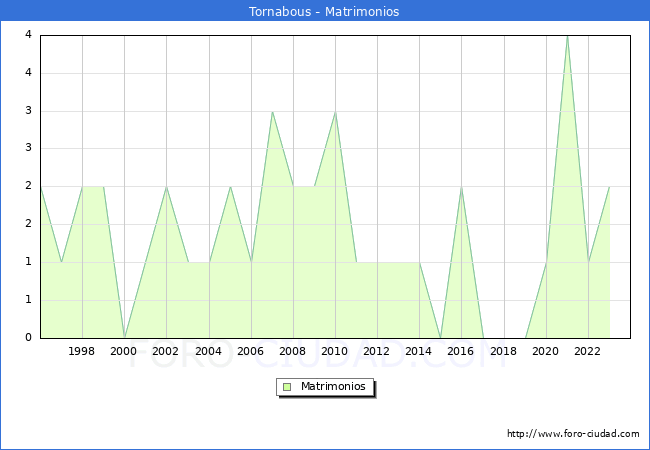Click the 2022 x-axis label
This screenshot has height=450, width=650.
pos(587,351)
